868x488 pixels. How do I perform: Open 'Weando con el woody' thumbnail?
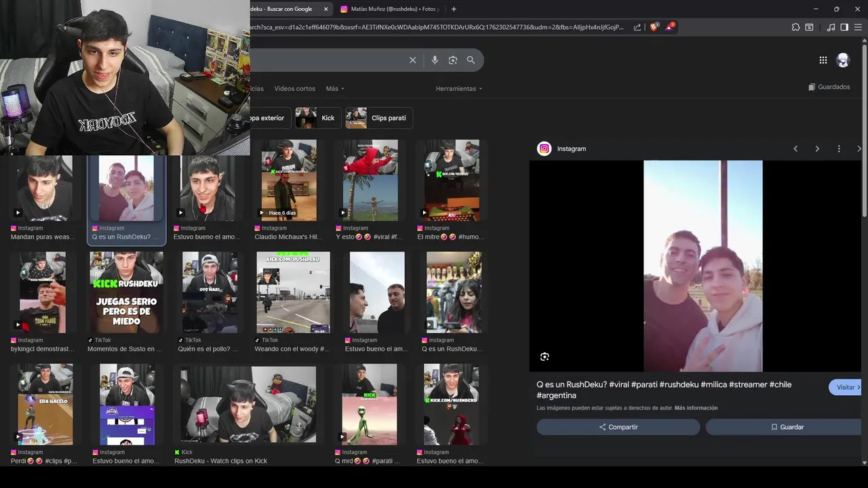(293, 292)
